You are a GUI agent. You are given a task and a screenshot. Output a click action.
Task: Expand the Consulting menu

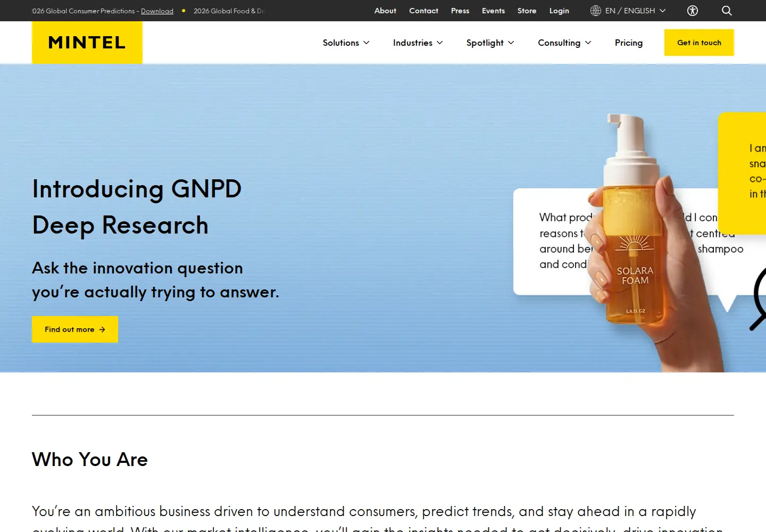coord(564,43)
